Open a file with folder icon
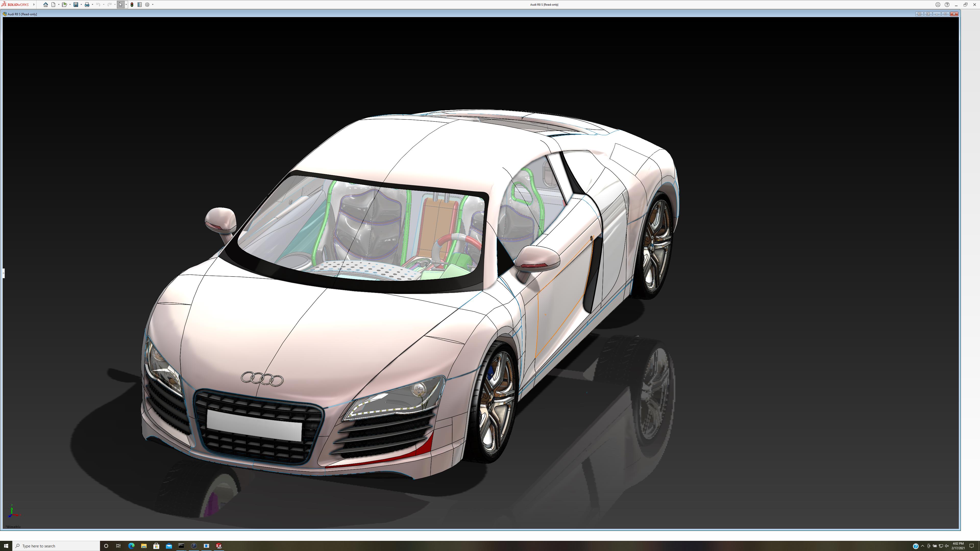980x551 pixels. (65, 5)
